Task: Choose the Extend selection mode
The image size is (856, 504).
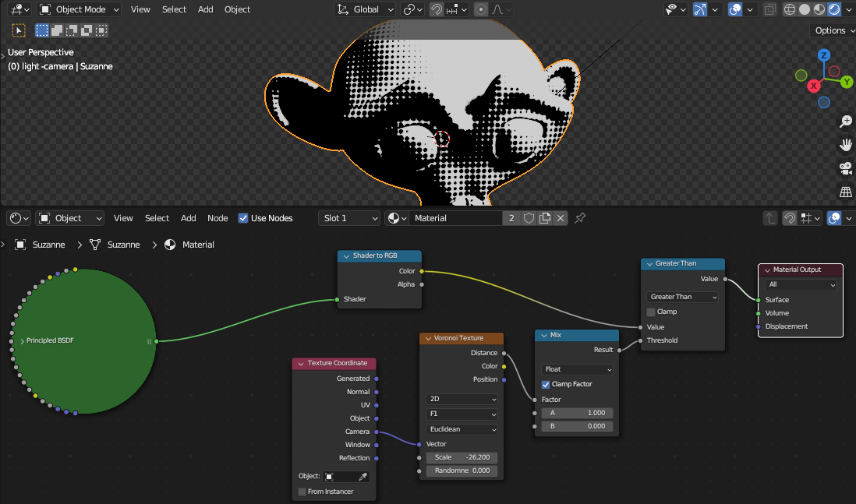Action: (x=57, y=30)
